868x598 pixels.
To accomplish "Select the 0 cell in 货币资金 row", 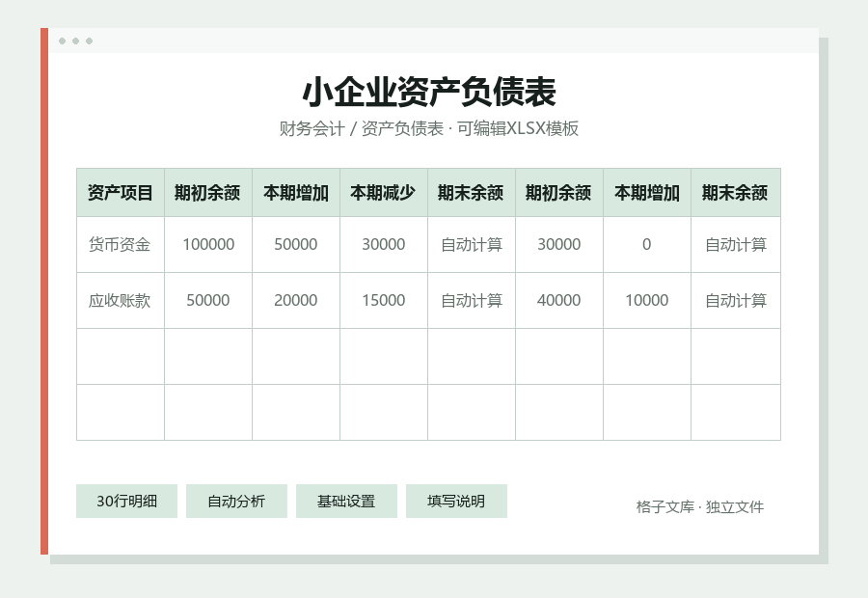I will (647, 244).
